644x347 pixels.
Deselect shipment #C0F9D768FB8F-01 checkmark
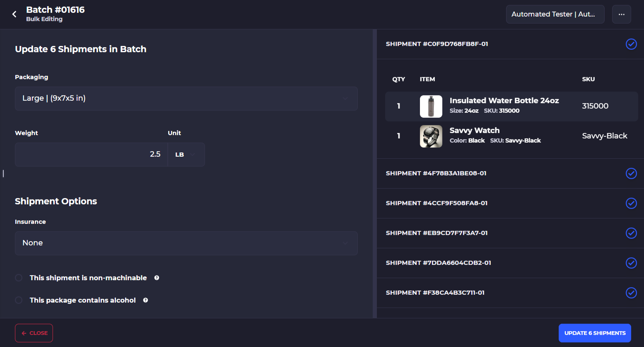click(631, 44)
